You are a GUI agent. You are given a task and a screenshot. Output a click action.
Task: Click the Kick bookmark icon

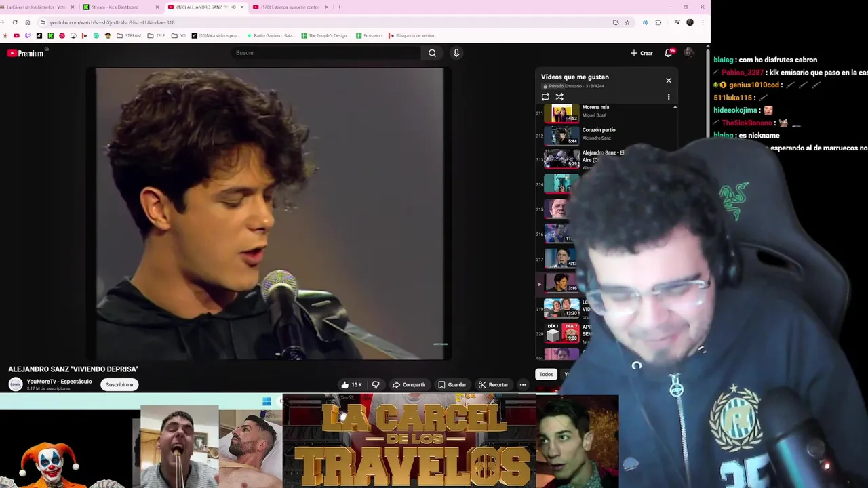[x=50, y=35]
